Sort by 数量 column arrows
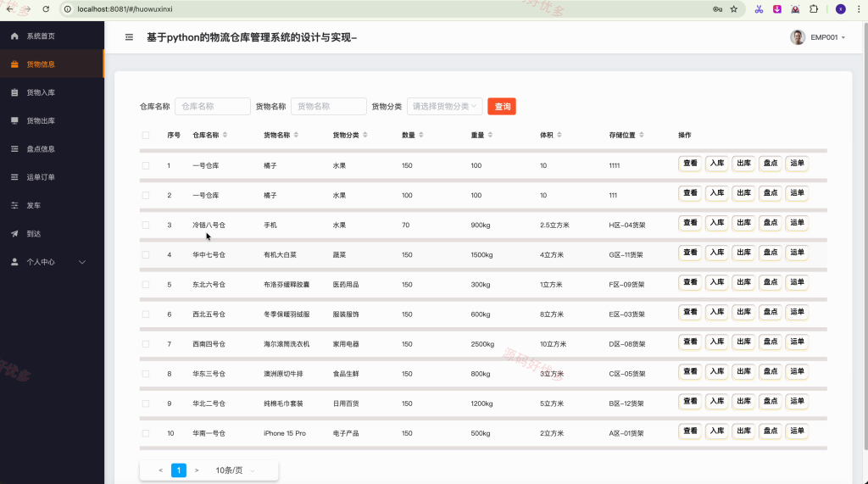The width and height of the screenshot is (868, 484). (421, 135)
